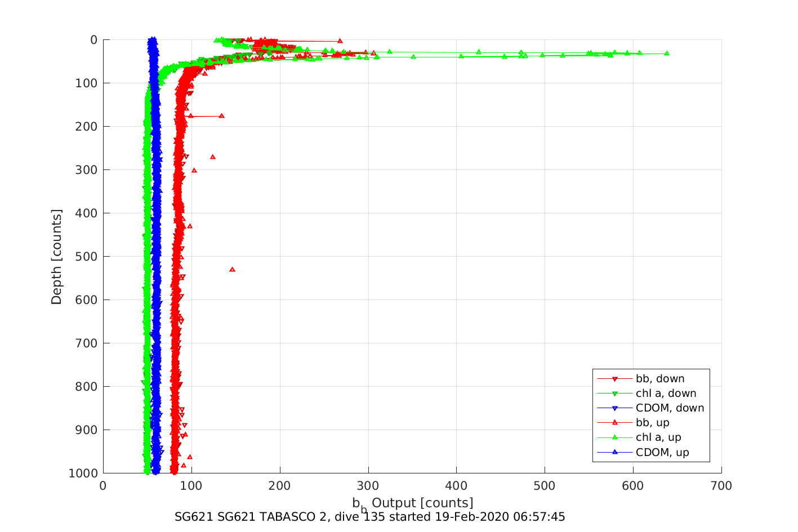Click the 'CDOM, down' legend entry
Image resolution: width=798 pixels, height=532 pixels.
(x=650, y=408)
